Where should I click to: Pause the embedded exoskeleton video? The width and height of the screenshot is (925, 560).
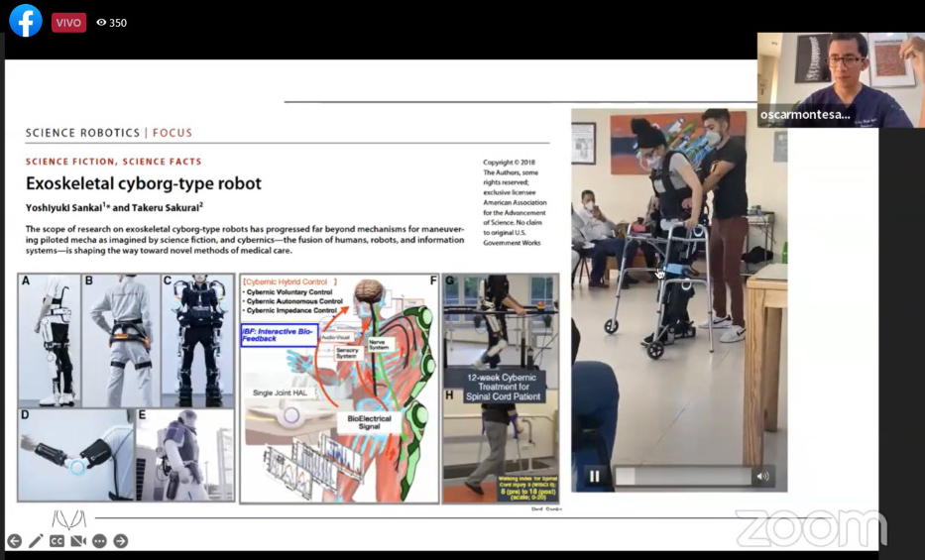tap(595, 476)
